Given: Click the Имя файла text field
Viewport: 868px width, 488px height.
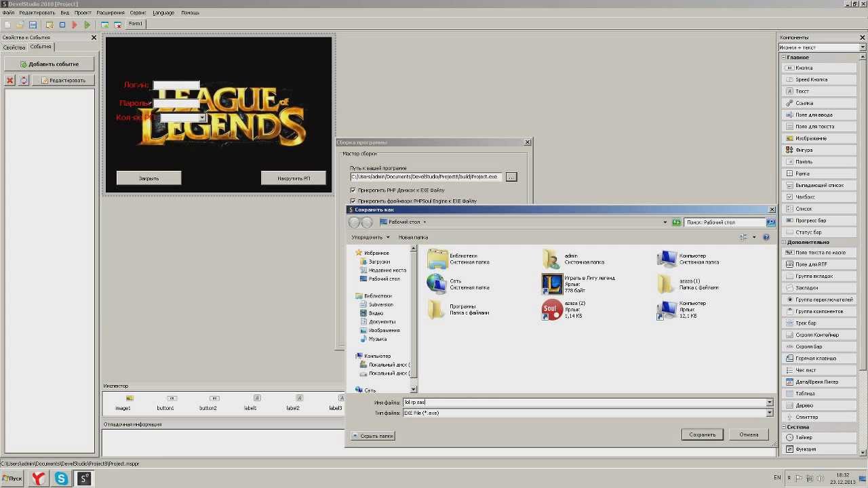Looking at the screenshot, I should 584,403.
